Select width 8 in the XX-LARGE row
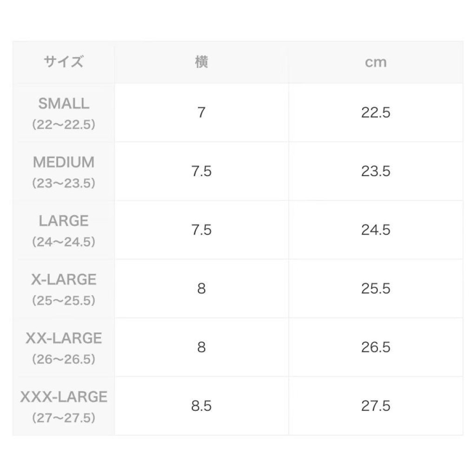This screenshot has width=476, height=476. (x=201, y=347)
